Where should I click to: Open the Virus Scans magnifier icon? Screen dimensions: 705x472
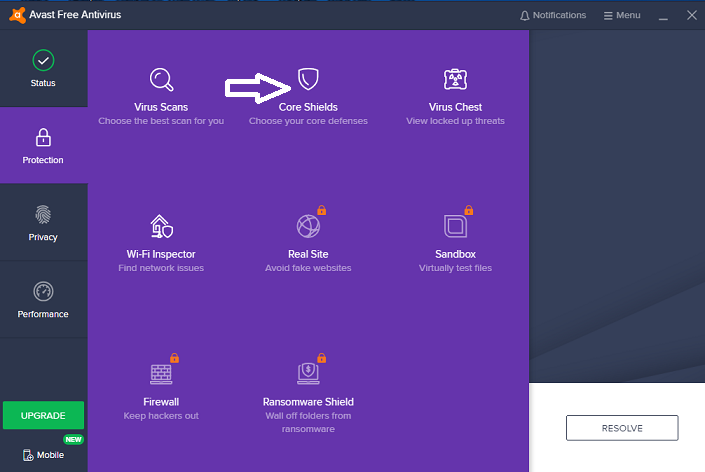[x=161, y=80]
